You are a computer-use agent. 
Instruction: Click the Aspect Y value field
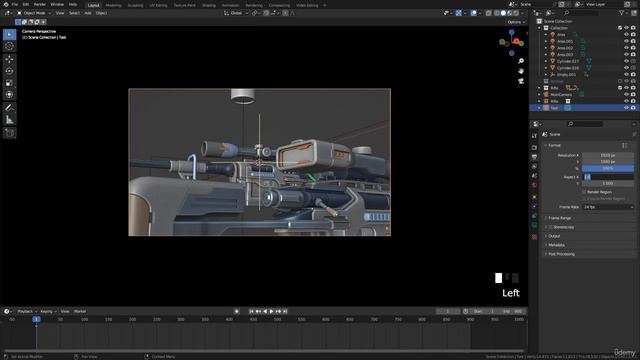click(x=608, y=183)
